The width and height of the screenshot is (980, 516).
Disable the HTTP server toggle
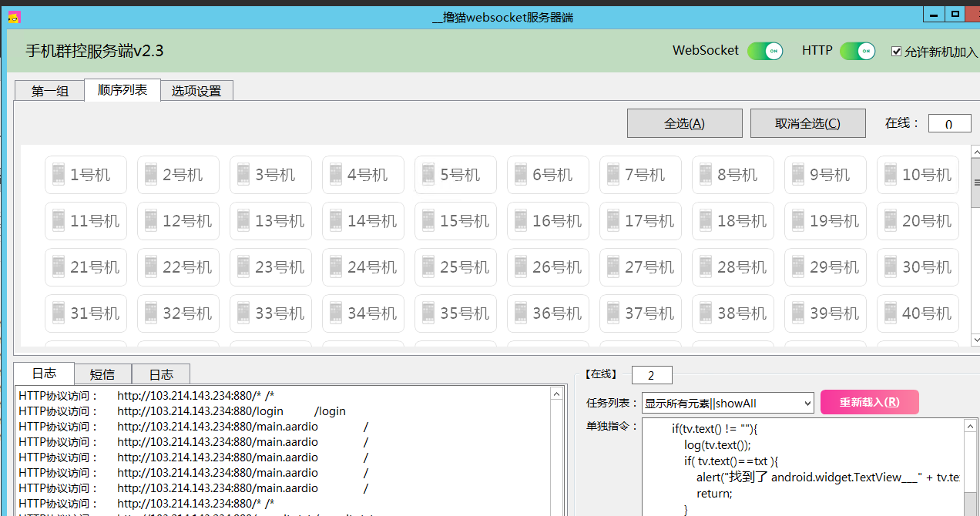tap(857, 51)
